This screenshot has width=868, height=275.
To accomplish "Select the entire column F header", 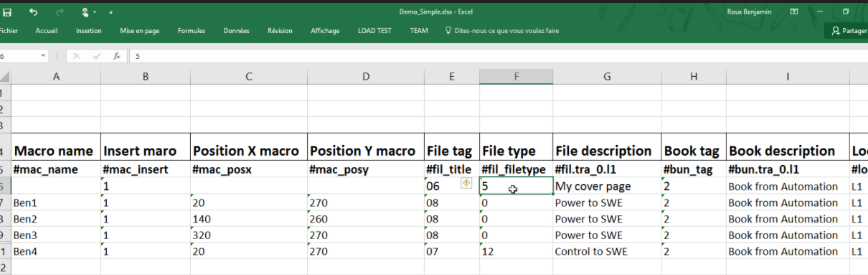I will [x=516, y=77].
